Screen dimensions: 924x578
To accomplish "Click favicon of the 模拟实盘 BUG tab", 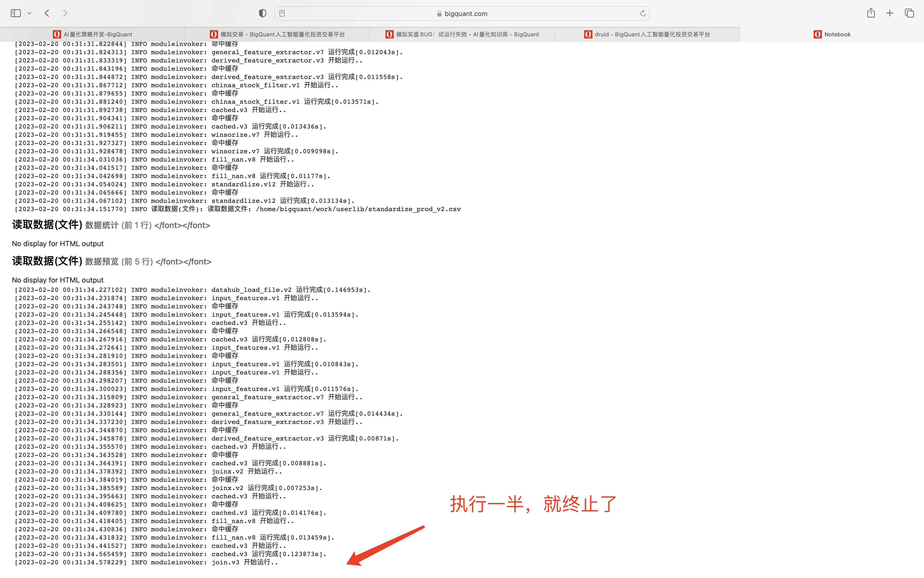I will 390,34.
